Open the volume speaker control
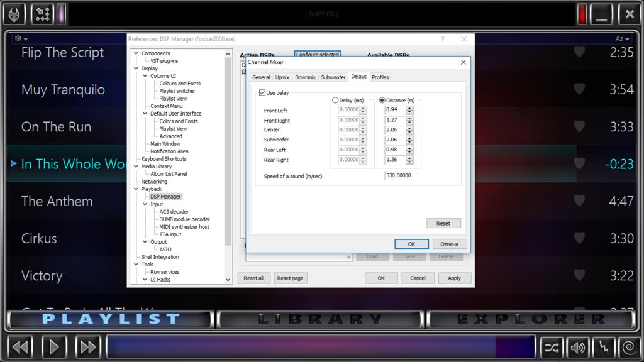The image size is (644, 362). (x=577, y=347)
